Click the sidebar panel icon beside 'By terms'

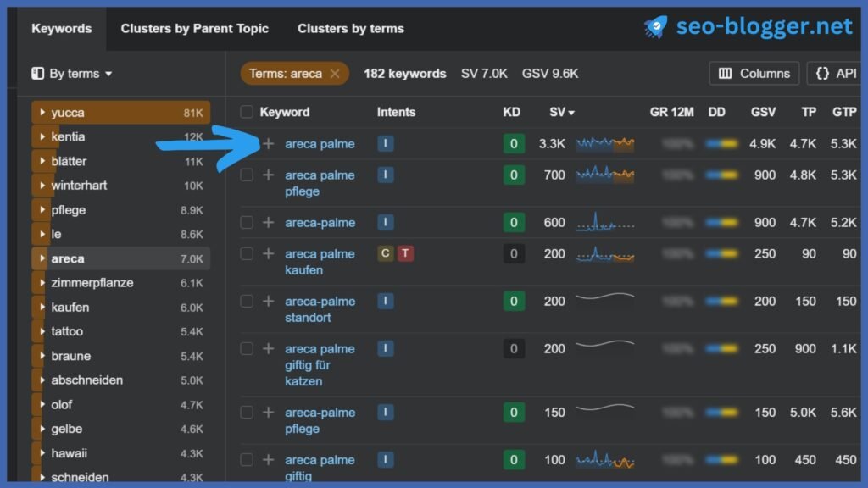(37, 74)
